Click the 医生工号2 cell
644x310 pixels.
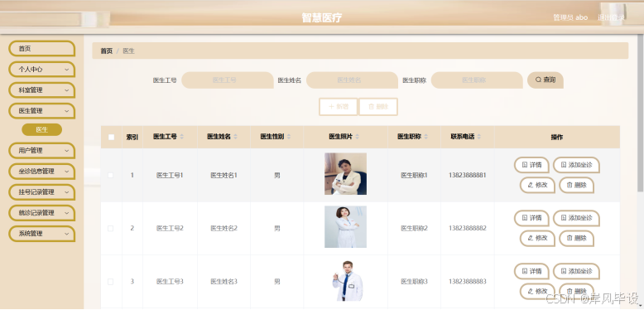pyautogui.click(x=170, y=228)
